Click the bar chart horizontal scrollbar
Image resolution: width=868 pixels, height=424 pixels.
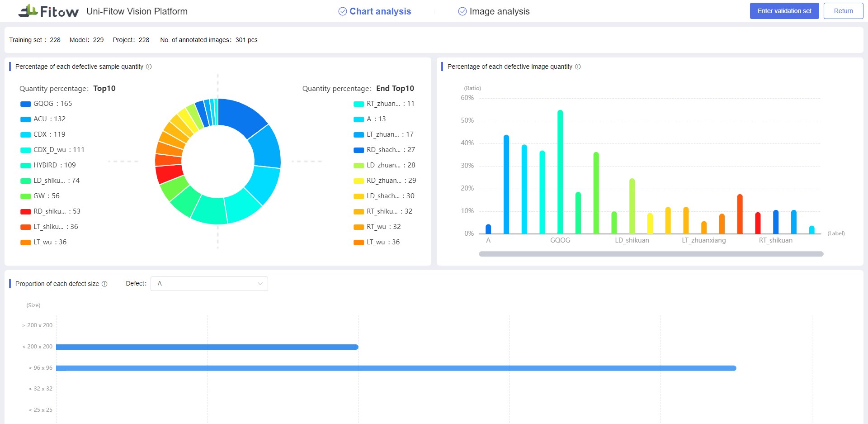(651, 254)
